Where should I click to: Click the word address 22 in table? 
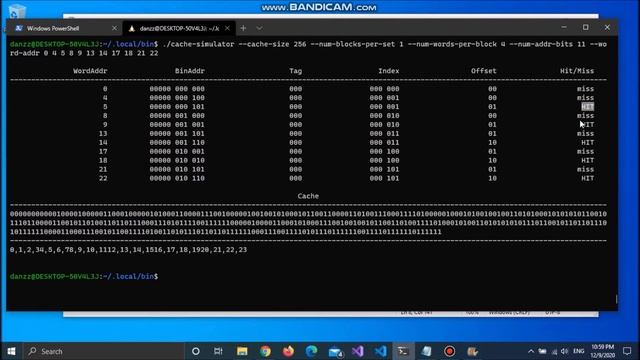103,178
